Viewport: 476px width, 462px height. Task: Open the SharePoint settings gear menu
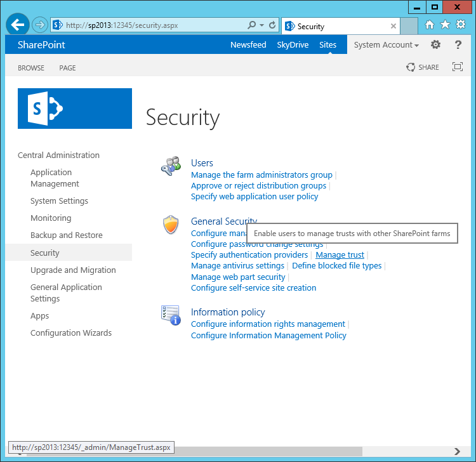(435, 44)
